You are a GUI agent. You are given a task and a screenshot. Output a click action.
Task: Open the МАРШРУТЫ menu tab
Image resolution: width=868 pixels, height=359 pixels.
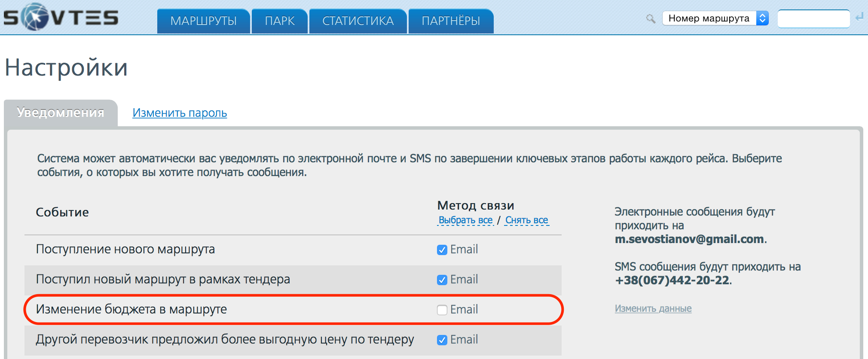pyautogui.click(x=203, y=21)
